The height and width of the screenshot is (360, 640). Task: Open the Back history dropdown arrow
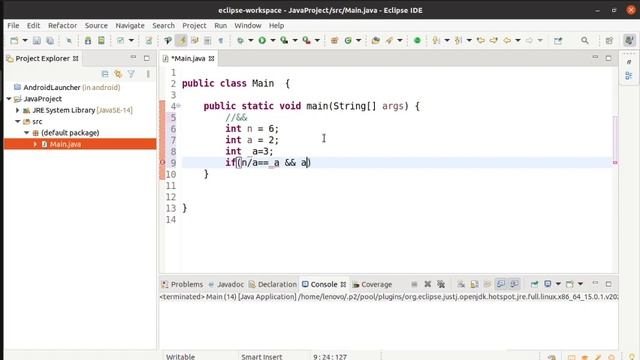[518, 40]
